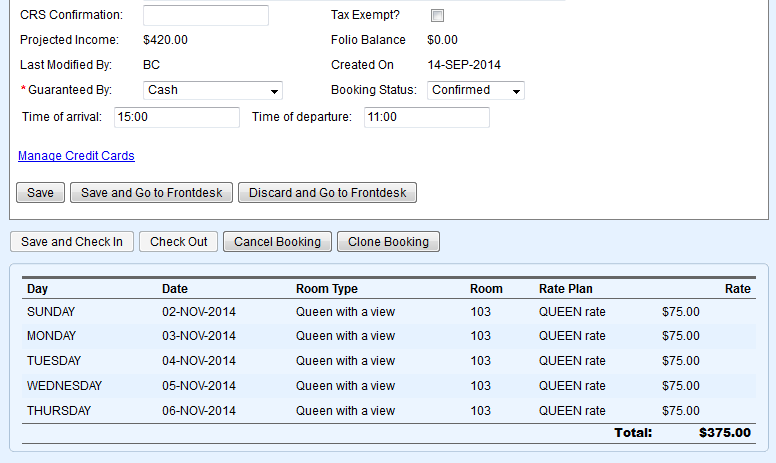Click the date 02-NOV-2014
The image size is (776, 463).
point(199,312)
